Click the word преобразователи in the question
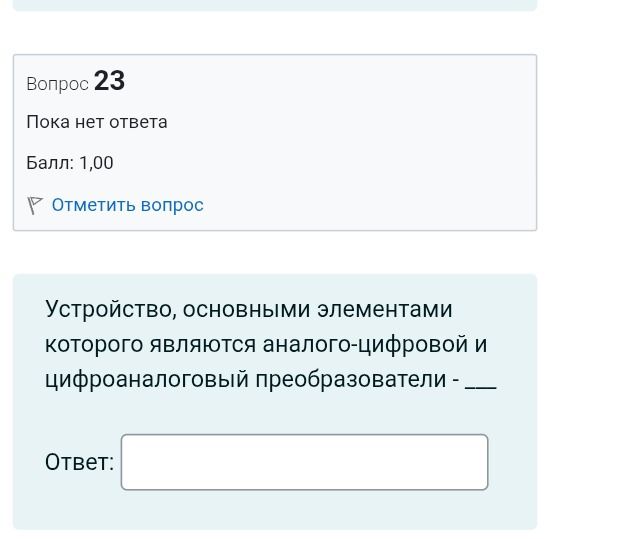The image size is (642, 539). 351,379
